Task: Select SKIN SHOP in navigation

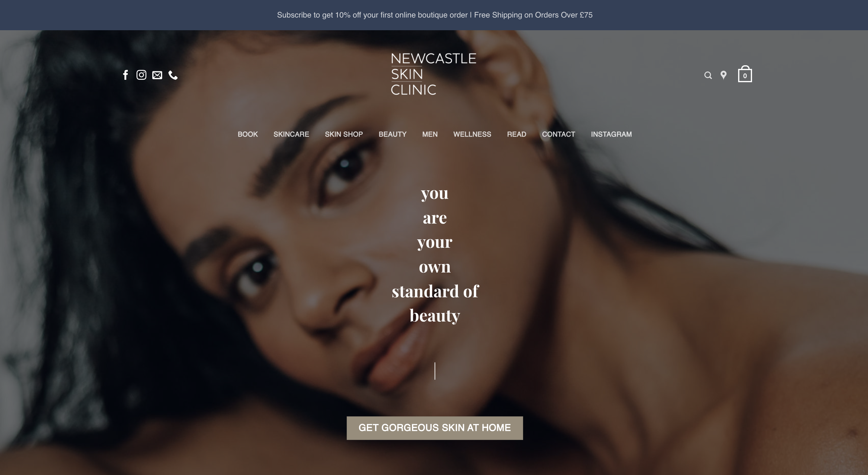Action: click(344, 134)
